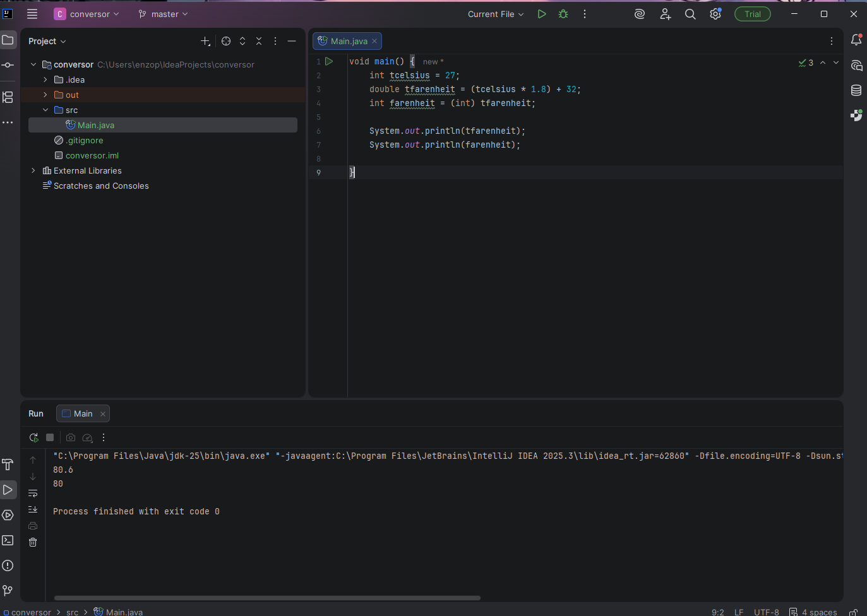Screen dimensions: 867x616
Task: Open the Database tool window
Action: tap(856, 90)
